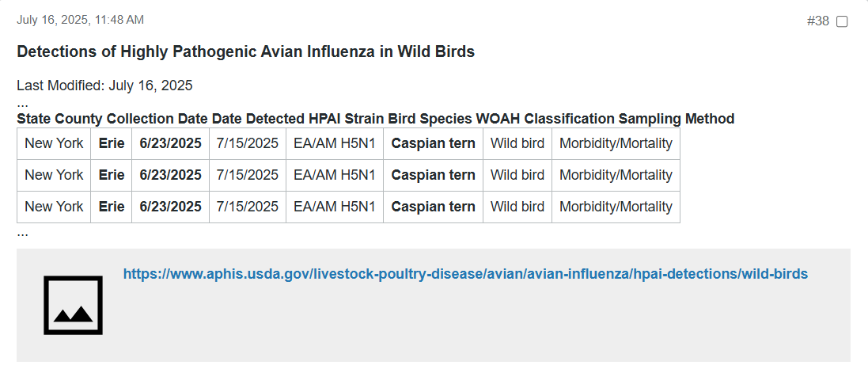This screenshot has width=868, height=384.
Task: Click the ellipsis just below the table
Action: (22, 234)
